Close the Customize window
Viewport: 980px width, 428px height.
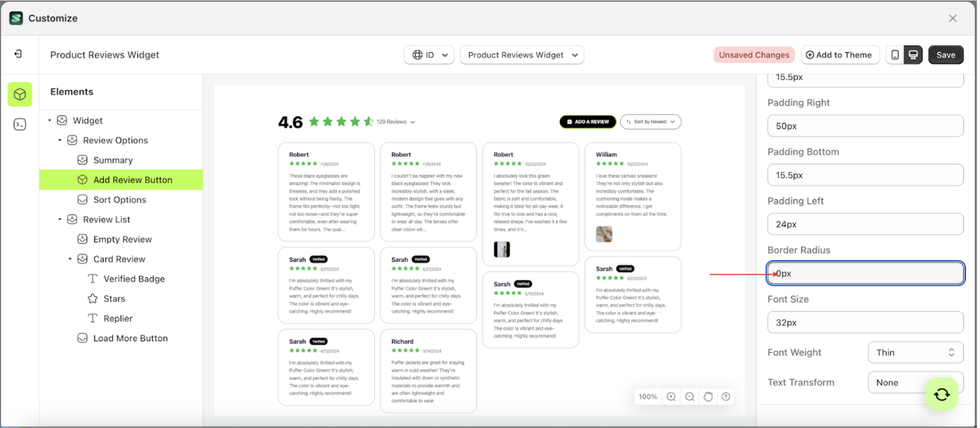[x=953, y=18]
